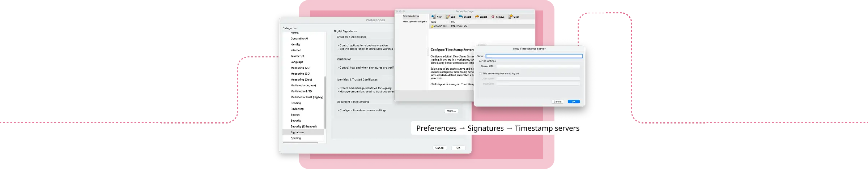Select the JavaScript category
Screen dimensions: 868x169
(x=297, y=56)
